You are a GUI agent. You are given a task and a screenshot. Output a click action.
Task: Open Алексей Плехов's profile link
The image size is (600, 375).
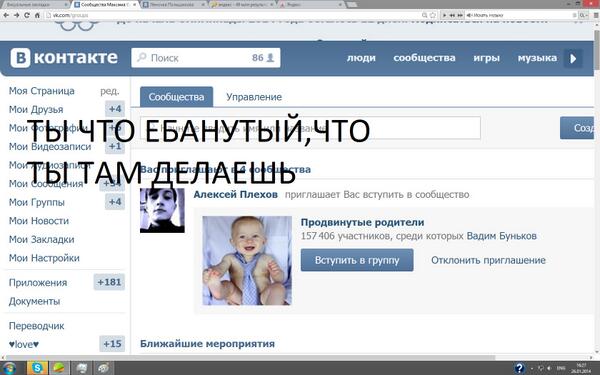tap(236, 195)
